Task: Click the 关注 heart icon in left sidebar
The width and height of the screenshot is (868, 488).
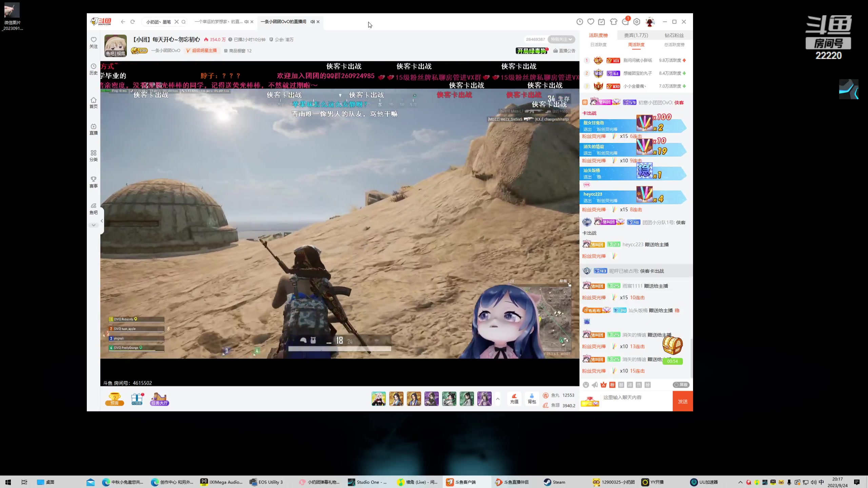Action: pos(94,42)
